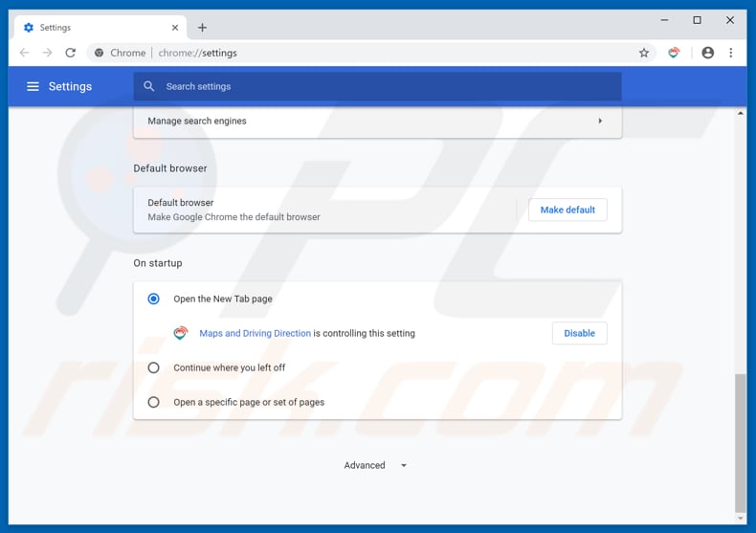This screenshot has width=756, height=533.
Task: Click the Default browser section heading
Action: (170, 168)
